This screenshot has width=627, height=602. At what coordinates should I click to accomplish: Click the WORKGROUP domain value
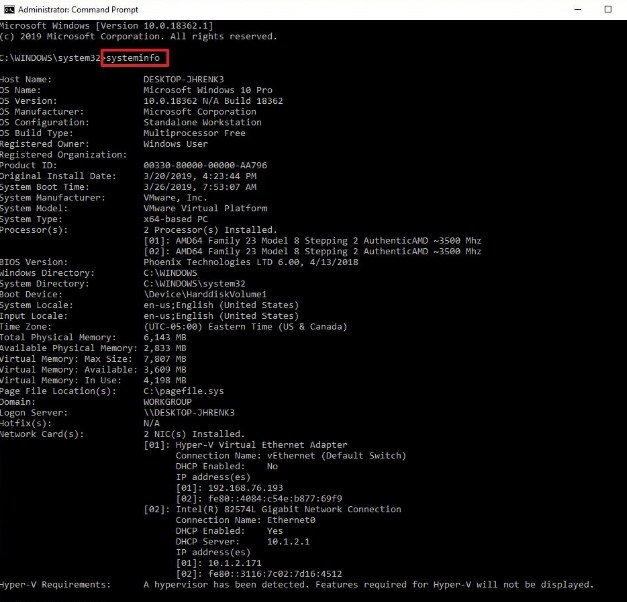168,402
